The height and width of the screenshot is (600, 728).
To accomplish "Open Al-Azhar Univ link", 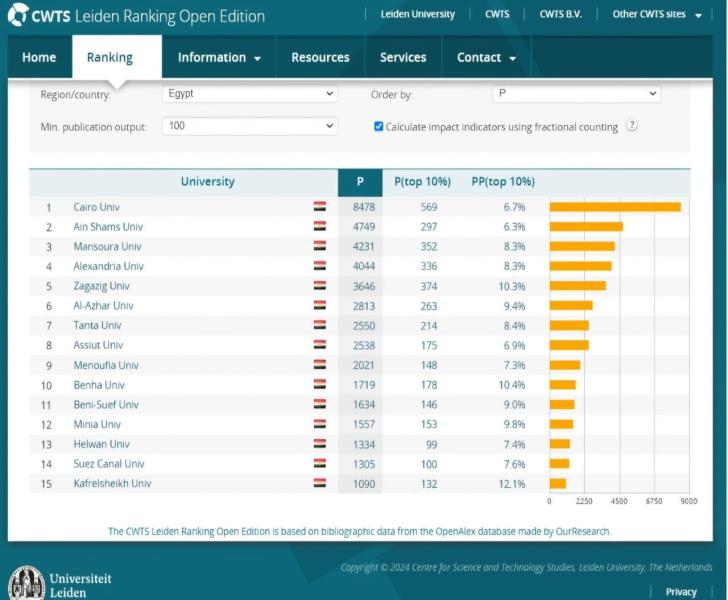I will point(103,306).
